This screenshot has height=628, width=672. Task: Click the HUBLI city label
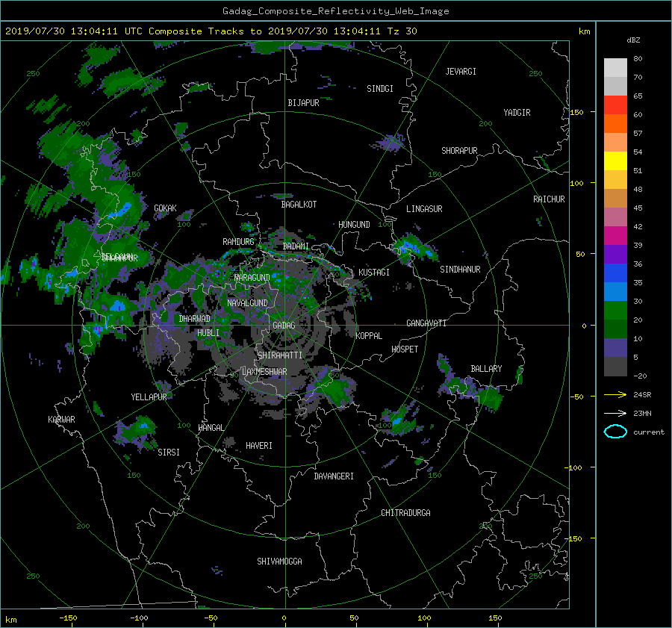click(208, 333)
